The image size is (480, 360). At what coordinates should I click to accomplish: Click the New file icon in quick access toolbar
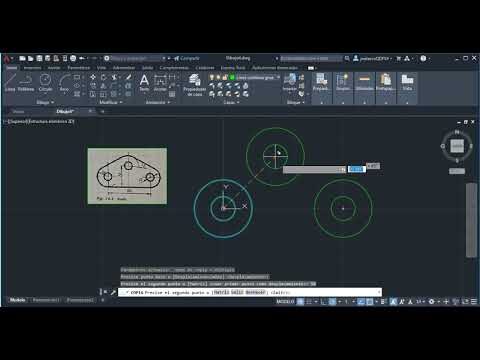click(x=22, y=58)
